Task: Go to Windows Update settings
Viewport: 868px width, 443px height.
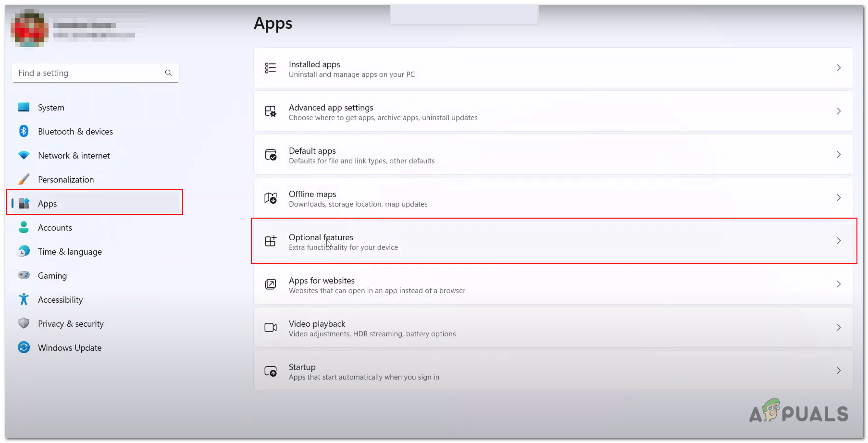Action: [x=70, y=347]
